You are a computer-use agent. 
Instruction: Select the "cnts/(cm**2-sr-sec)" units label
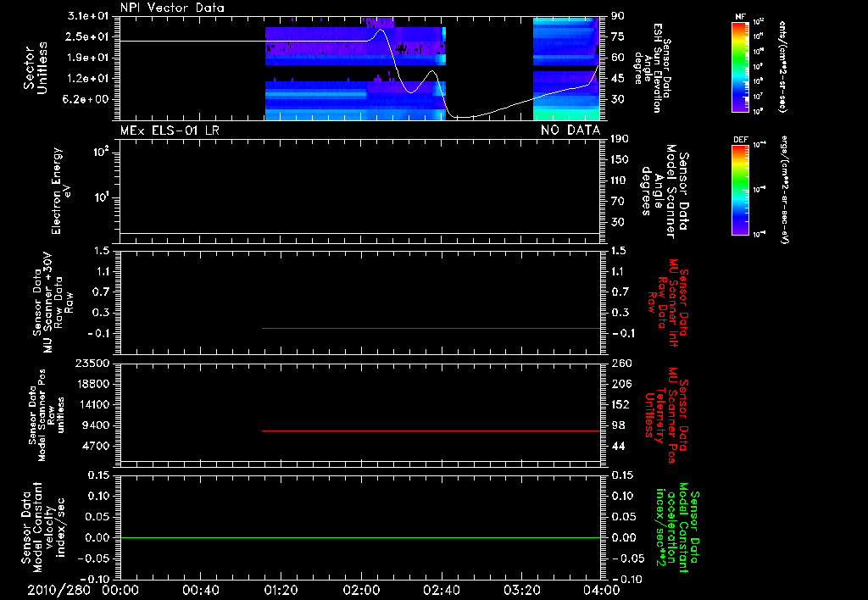pyautogui.click(x=782, y=67)
